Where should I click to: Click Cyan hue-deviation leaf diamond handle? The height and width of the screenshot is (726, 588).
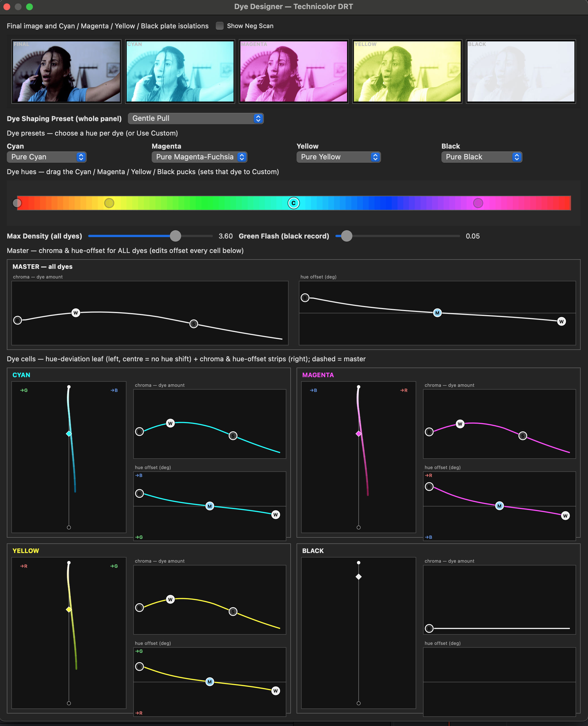[69, 434]
